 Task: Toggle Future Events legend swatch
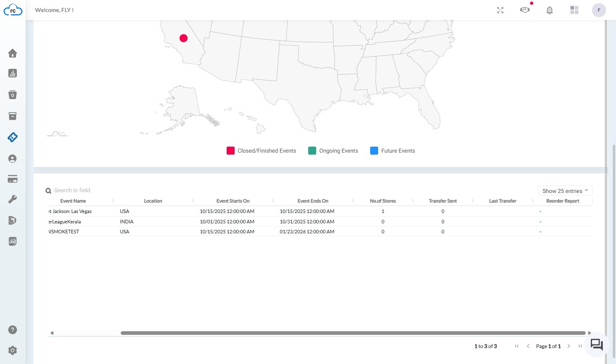pos(374,151)
